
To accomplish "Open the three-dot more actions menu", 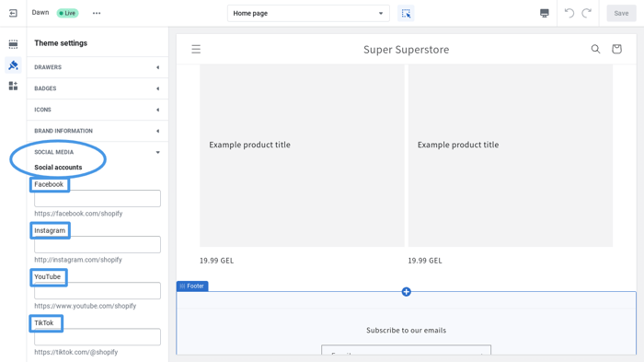I will [97, 13].
